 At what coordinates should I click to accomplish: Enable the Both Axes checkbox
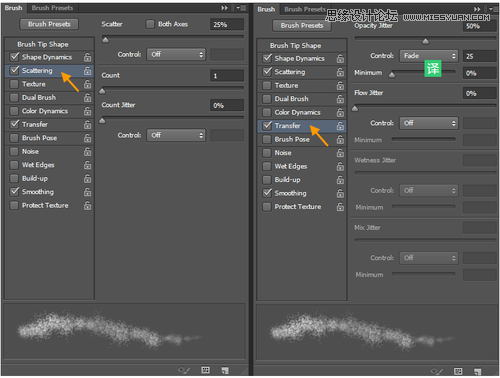(150, 24)
